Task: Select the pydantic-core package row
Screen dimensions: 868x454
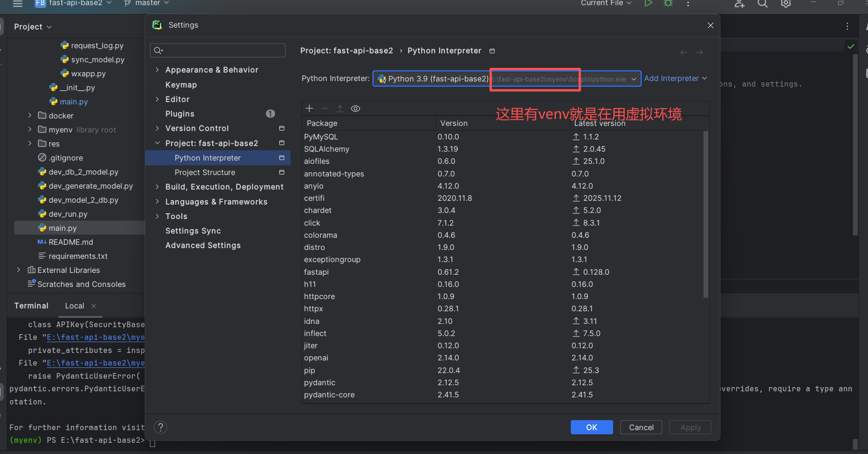Action: (x=503, y=395)
